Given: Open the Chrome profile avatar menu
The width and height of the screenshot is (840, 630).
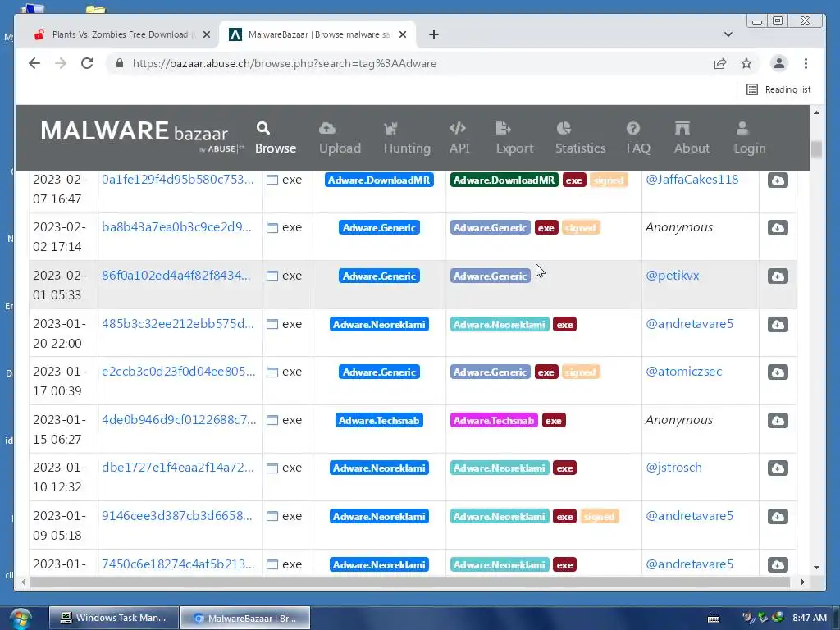Looking at the screenshot, I should tap(779, 63).
